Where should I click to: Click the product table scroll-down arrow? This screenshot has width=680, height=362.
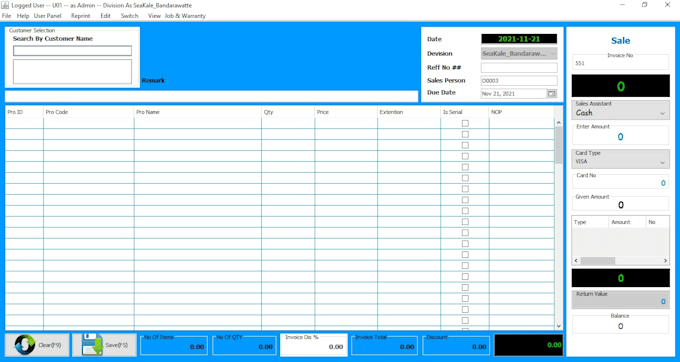(x=559, y=326)
